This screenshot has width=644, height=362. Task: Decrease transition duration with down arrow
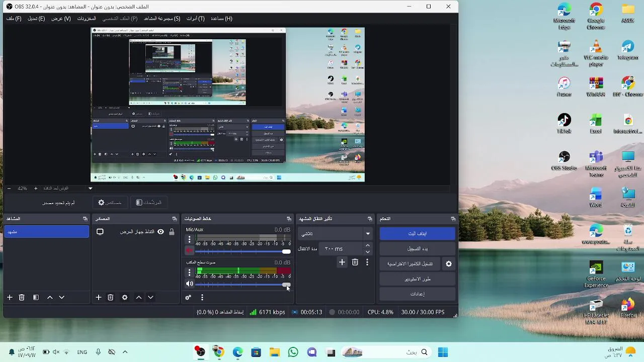[368, 251]
